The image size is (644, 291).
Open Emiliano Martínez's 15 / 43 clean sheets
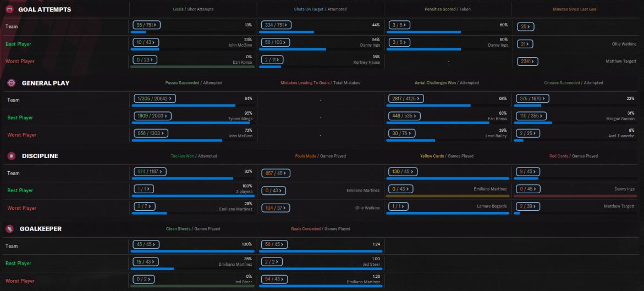(x=145, y=261)
